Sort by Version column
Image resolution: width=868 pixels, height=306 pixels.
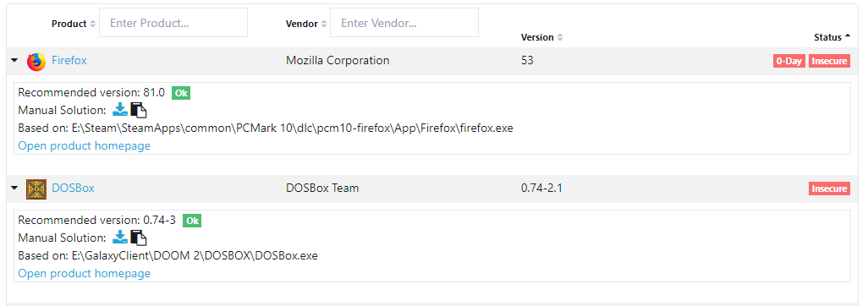click(542, 38)
